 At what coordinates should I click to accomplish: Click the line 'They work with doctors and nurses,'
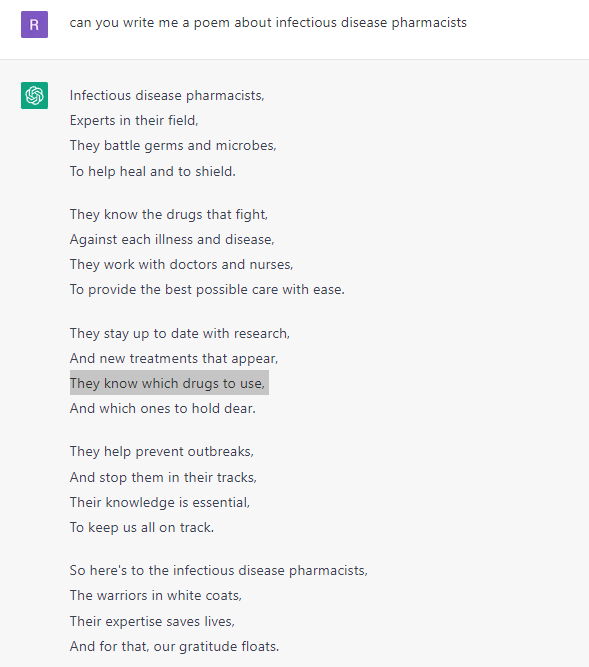182,265
